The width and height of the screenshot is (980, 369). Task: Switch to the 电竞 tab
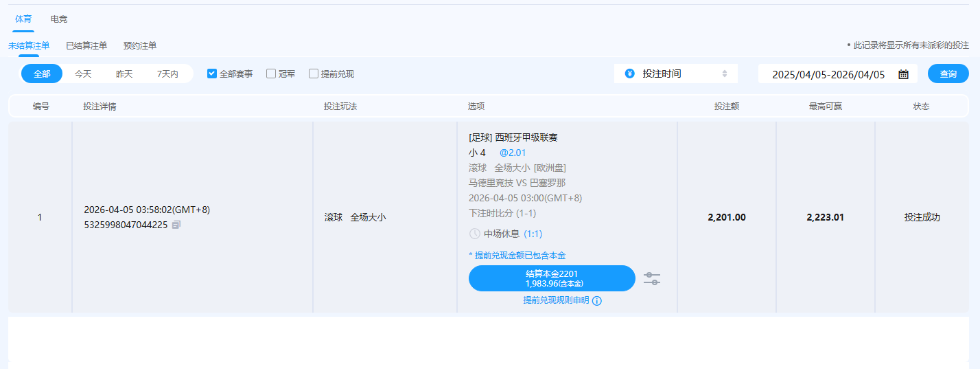click(x=59, y=19)
